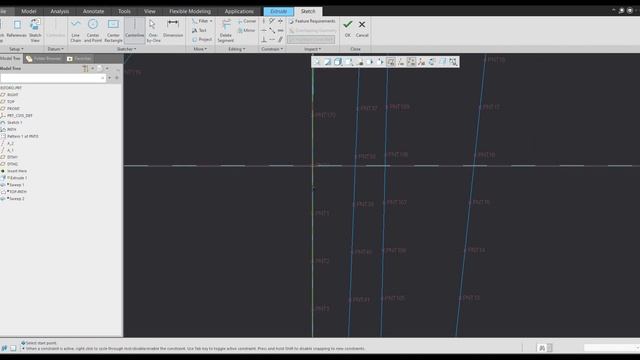Open Fillet dropdown arrow
The image size is (640, 360).
coord(211,21)
